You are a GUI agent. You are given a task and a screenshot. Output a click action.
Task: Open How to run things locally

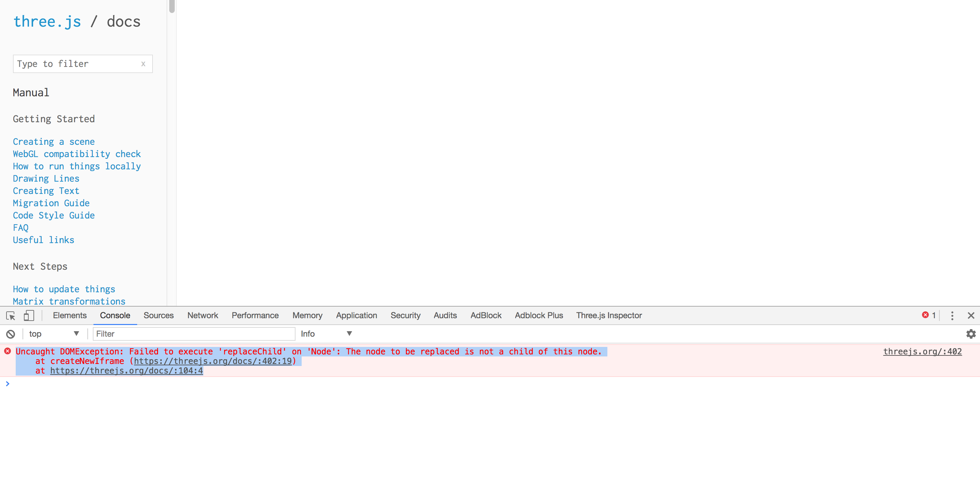(x=77, y=166)
